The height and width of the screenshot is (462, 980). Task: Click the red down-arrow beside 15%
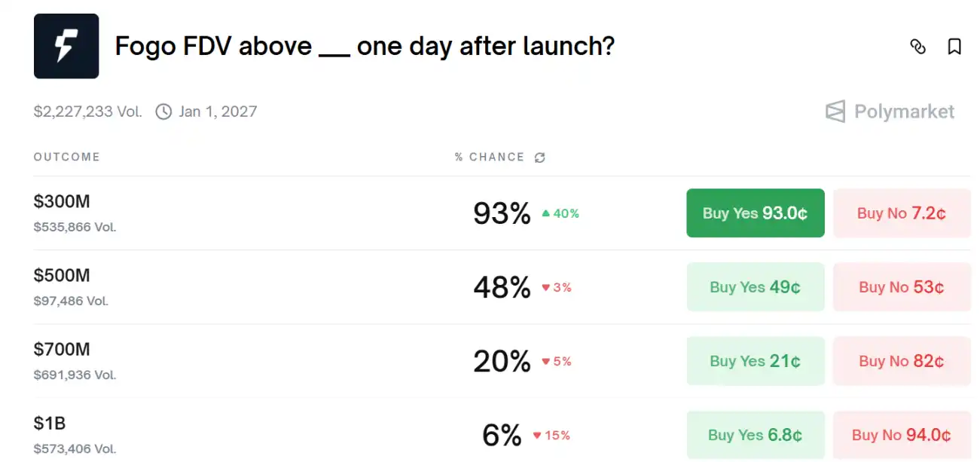(x=537, y=435)
